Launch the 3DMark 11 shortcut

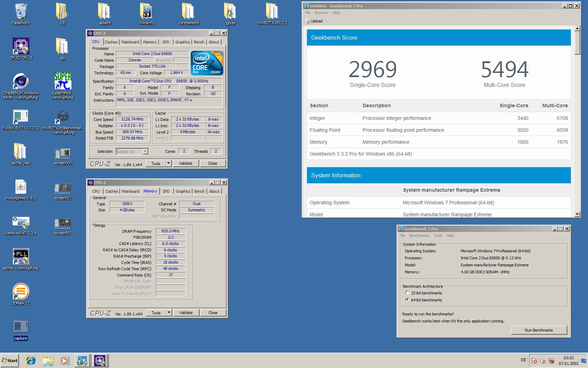pos(21,294)
